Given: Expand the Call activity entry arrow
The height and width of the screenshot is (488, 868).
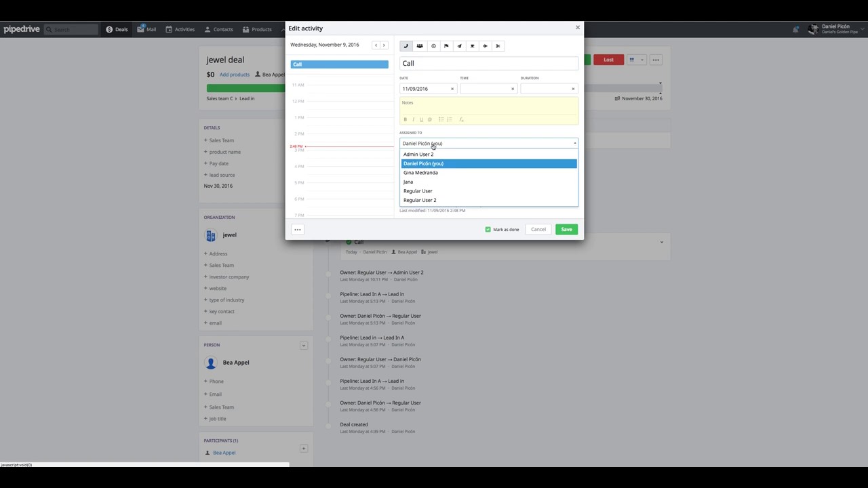Looking at the screenshot, I should tap(662, 242).
